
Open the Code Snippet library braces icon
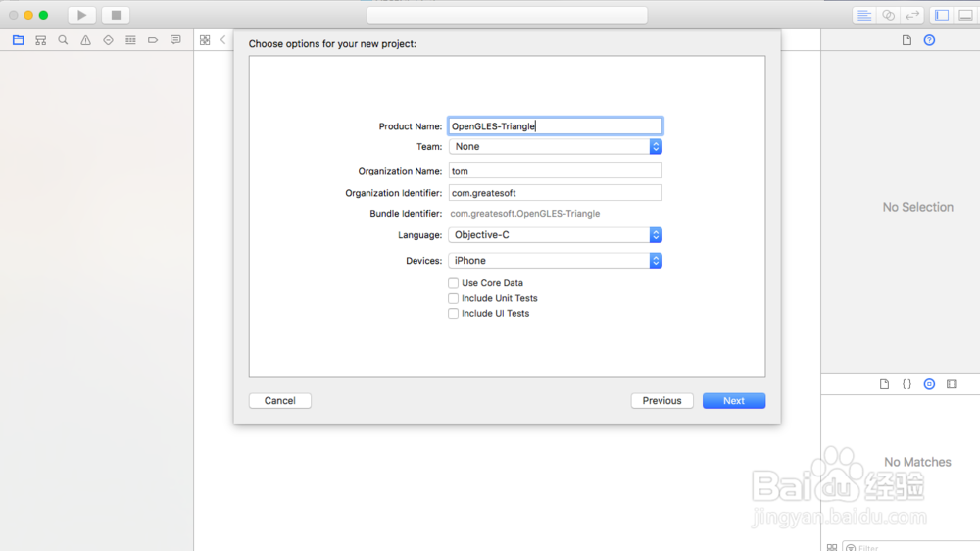coord(906,384)
